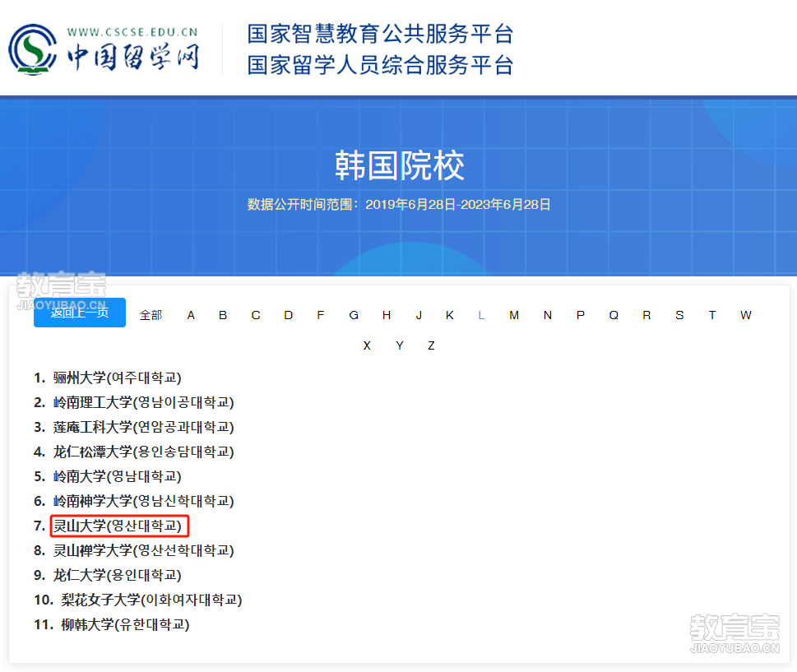Click the 韩国院校 page heading
The width and height of the screenshot is (797, 672).
(x=399, y=165)
